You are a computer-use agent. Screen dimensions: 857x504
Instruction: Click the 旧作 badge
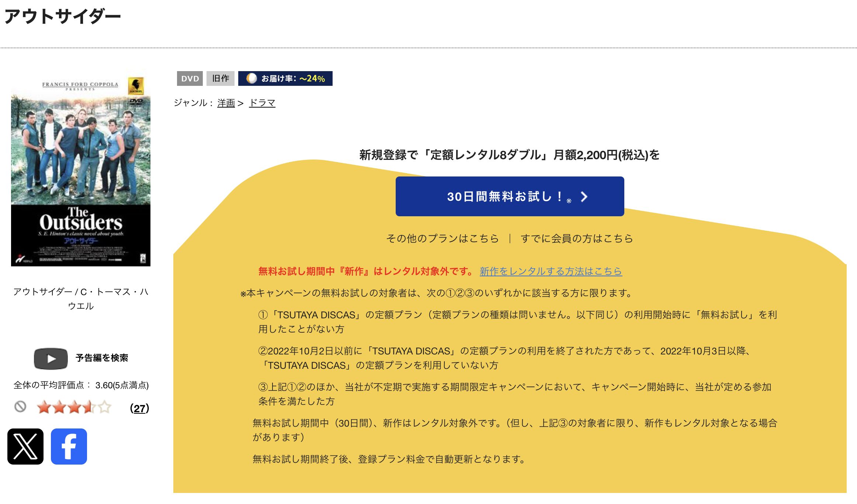[221, 78]
